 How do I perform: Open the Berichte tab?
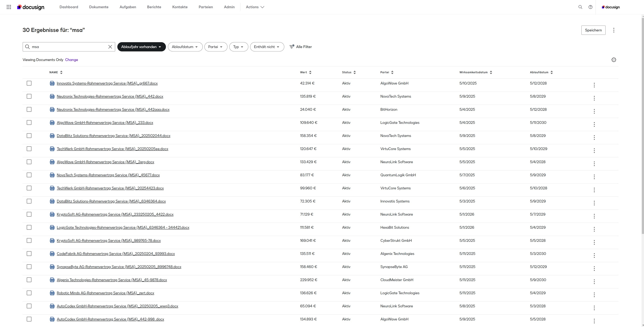coord(154,7)
